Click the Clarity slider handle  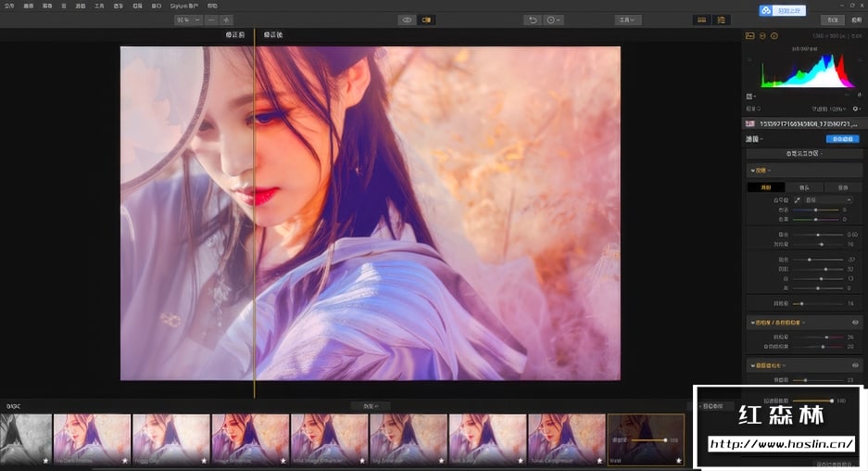(x=801, y=303)
